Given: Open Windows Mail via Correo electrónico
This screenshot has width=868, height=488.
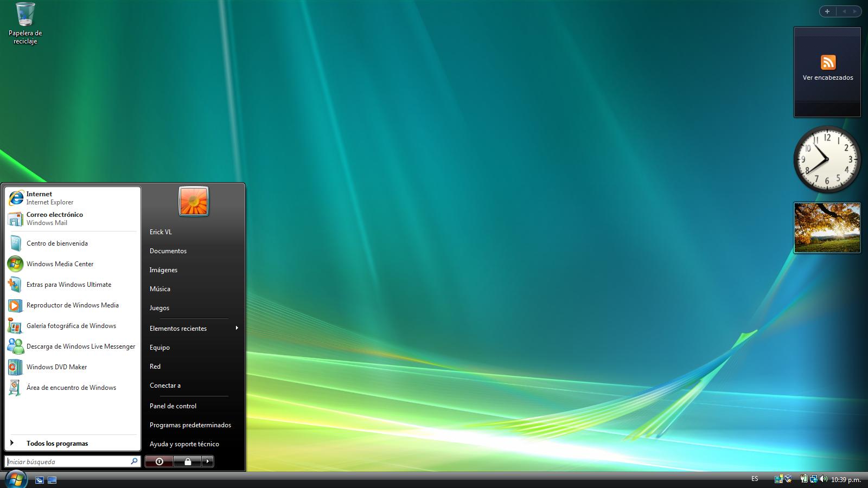Looking at the screenshot, I should tap(55, 218).
